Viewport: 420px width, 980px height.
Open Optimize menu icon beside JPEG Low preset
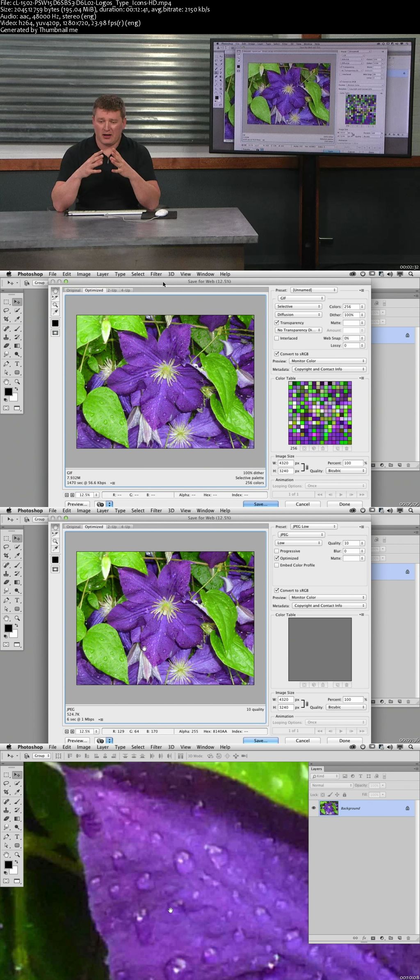[x=362, y=527]
